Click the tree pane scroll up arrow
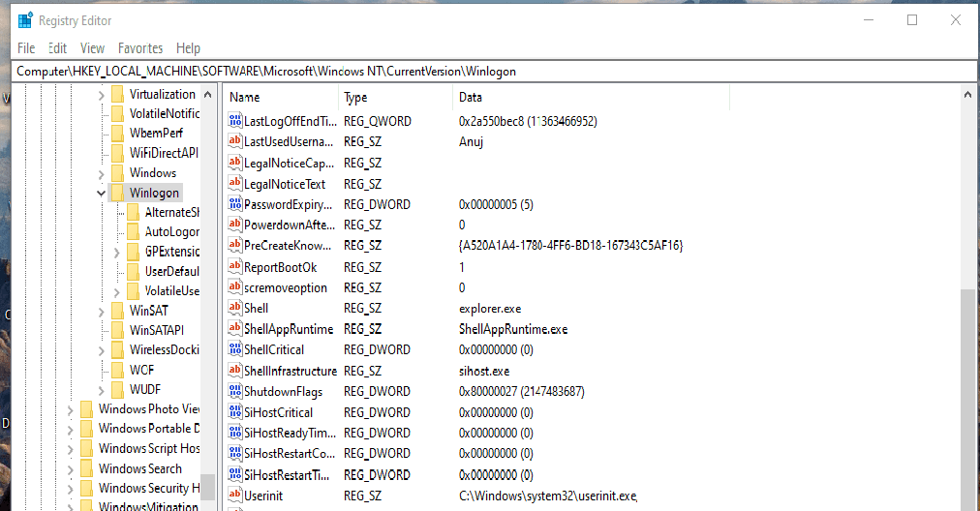The height and width of the screenshot is (511, 980). (x=208, y=94)
